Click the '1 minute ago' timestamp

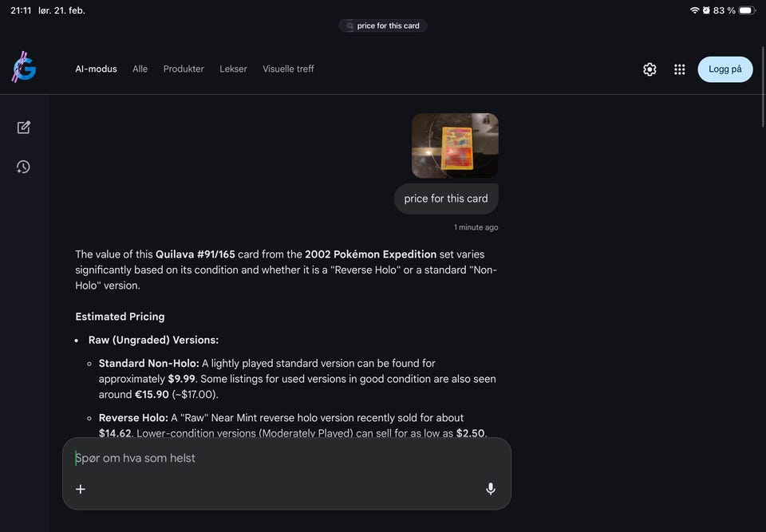click(476, 227)
